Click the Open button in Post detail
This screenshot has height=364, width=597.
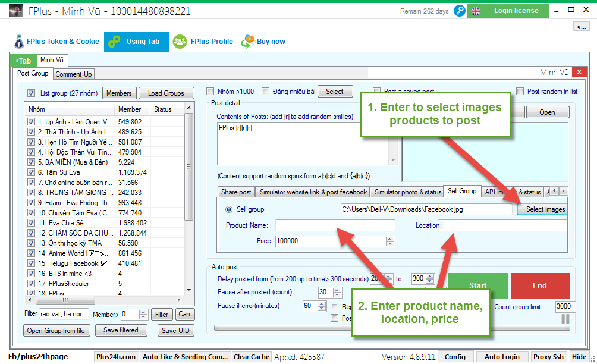coord(547,112)
